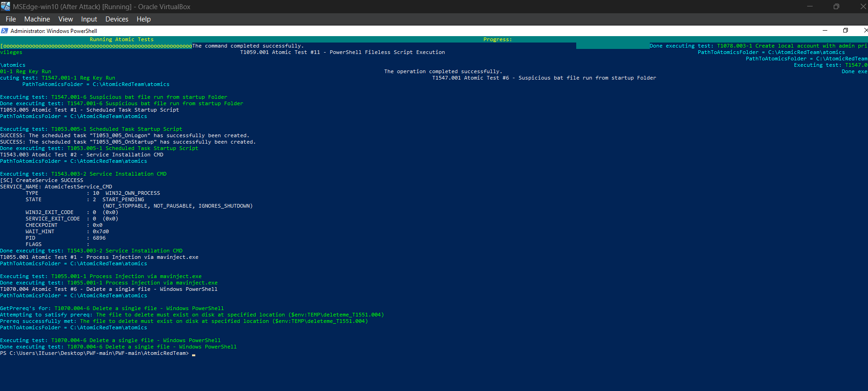Minimize the Oracle VirtualBox window

click(x=810, y=6)
